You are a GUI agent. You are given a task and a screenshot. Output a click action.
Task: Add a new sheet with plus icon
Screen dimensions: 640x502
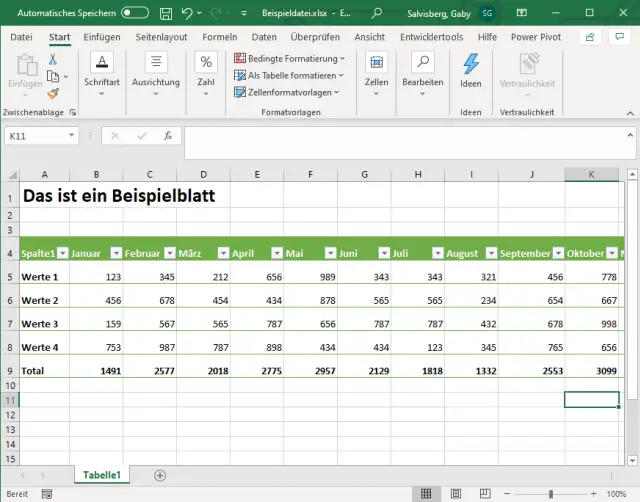(x=159, y=475)
